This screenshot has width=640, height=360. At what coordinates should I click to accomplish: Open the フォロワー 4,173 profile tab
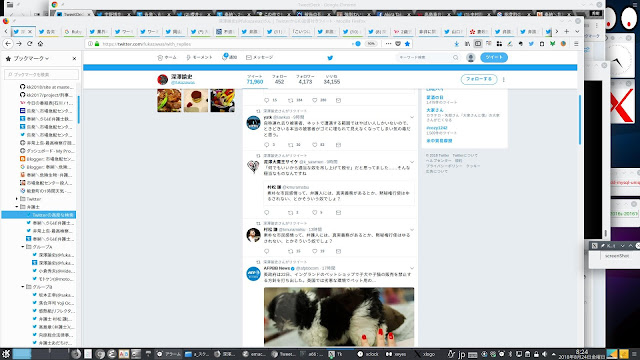click(x=305, y=80)
